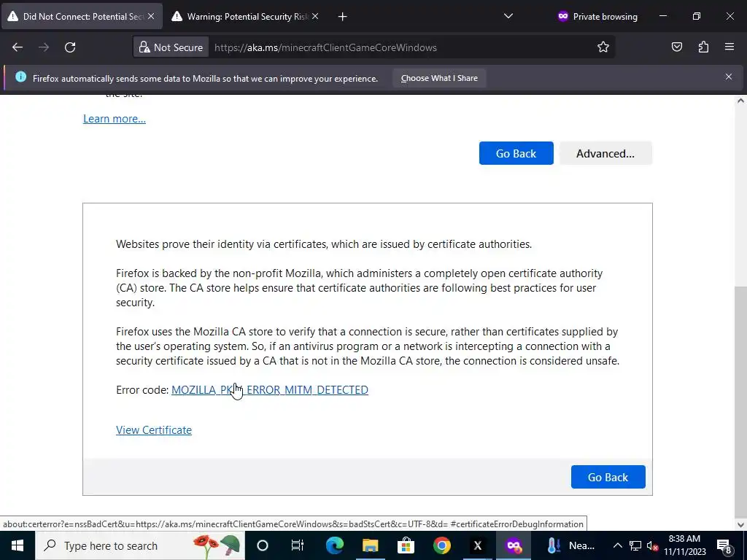Launch Google Chrome from taskbar
The image size is (747, 560).
tap(441, 545)
